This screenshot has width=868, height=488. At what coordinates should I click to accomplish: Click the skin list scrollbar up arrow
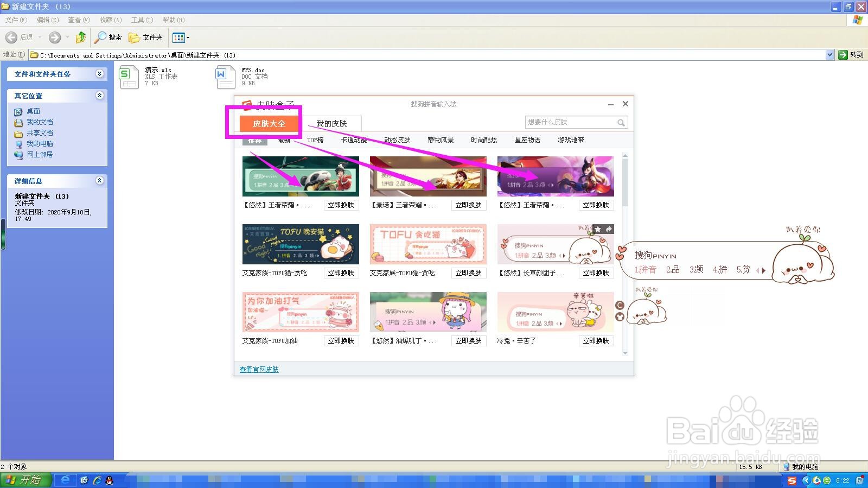click(625, 156)
